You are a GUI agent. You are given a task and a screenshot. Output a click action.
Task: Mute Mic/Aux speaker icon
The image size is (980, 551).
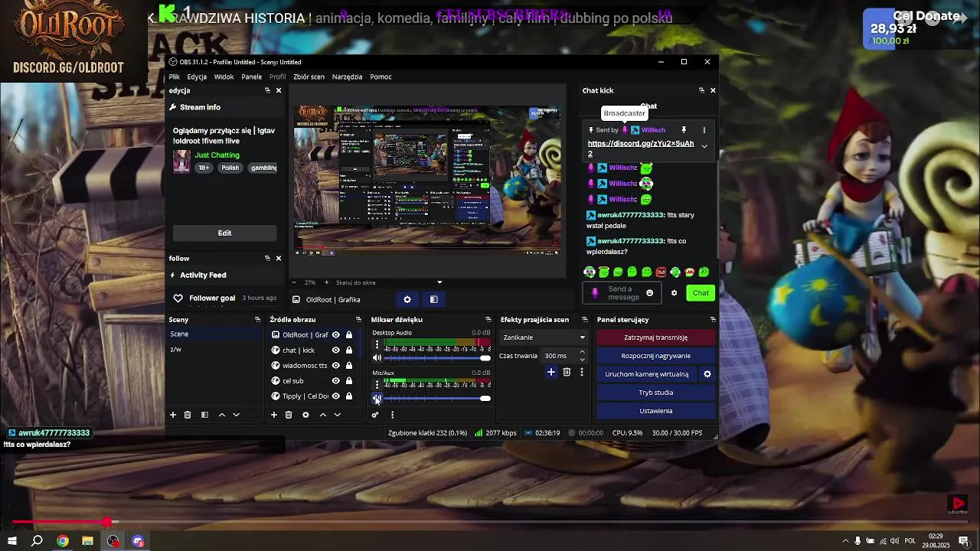[377, 398]
